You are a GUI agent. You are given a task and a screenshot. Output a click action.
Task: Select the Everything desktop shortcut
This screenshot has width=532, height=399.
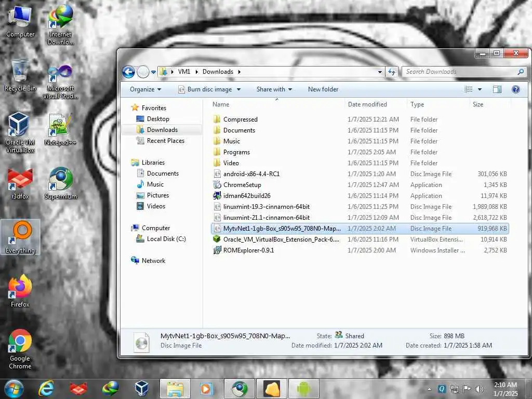(x=20, y=237)
